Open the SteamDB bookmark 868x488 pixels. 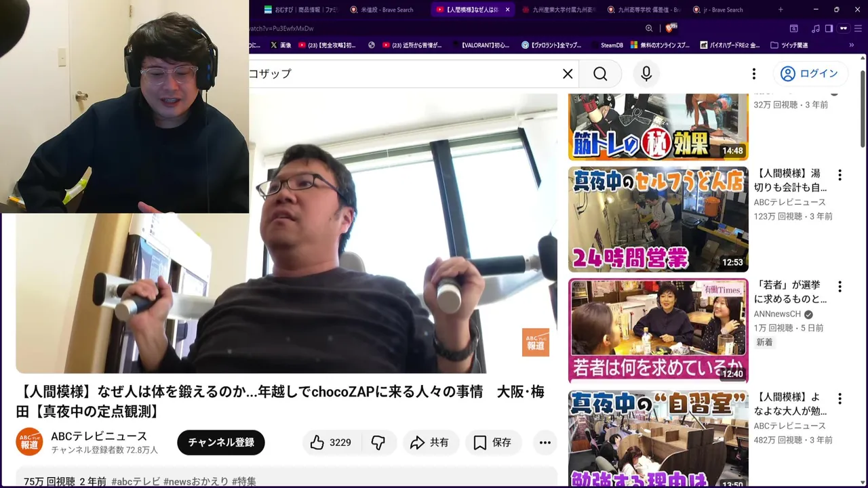coord(606,45)
